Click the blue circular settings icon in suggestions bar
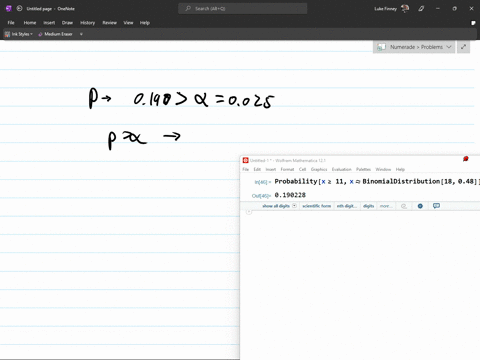This screenshot has width=480, height=360. [420, 206]
